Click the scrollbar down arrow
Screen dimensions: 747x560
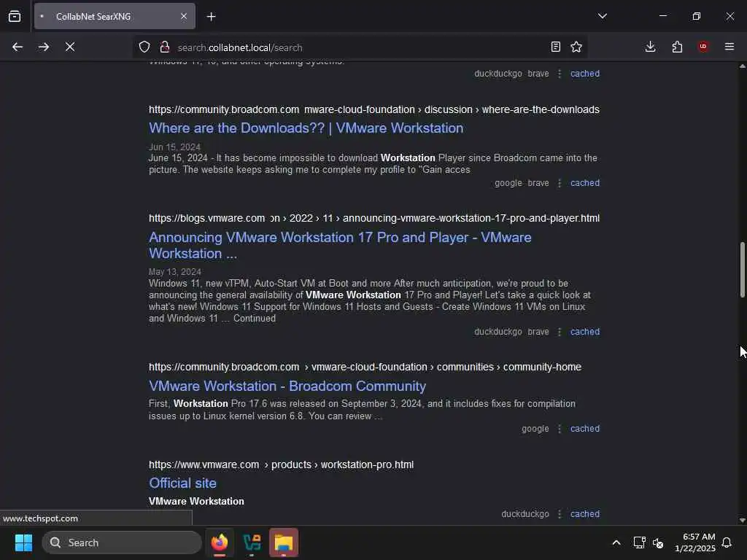tap(742, 521)
